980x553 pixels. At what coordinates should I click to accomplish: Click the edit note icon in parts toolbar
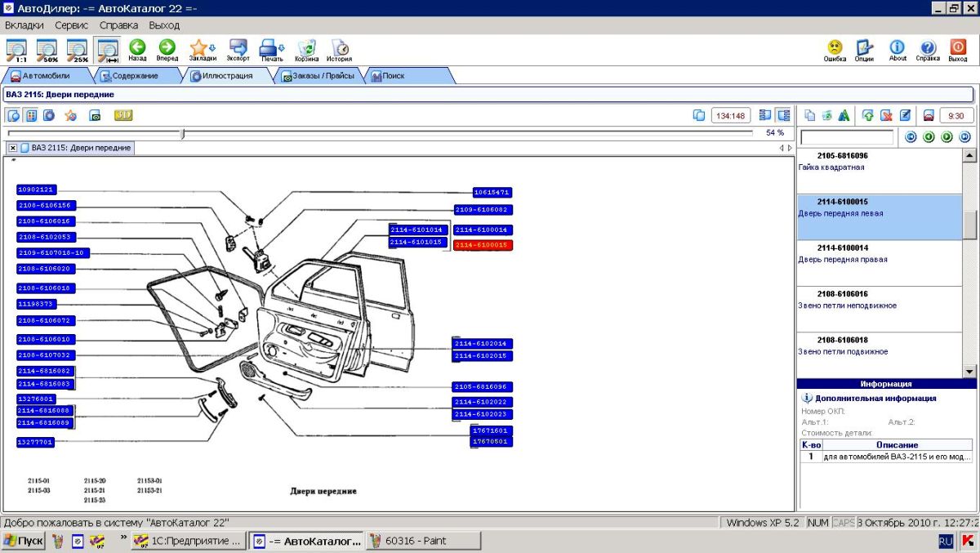coord(905,115)
